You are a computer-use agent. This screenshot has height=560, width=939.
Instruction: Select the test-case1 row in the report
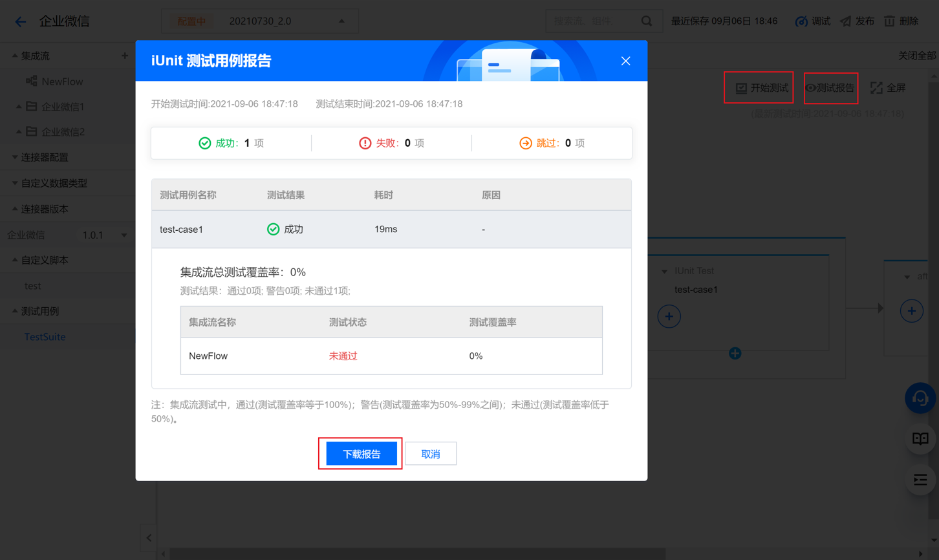391,230
